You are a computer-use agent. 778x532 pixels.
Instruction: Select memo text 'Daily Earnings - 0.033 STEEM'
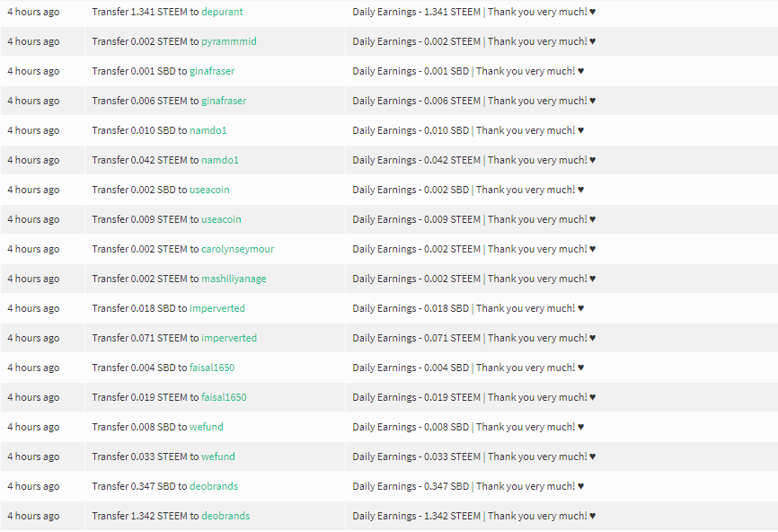pos(416,457)
